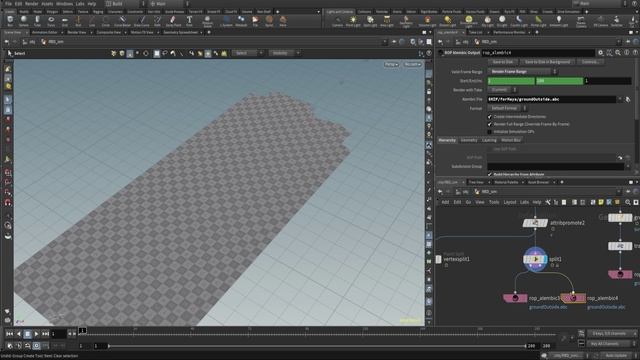Screen dimensions: 640x360
Task: Click timeline frame marker at start
Action: tap(82, 331)
